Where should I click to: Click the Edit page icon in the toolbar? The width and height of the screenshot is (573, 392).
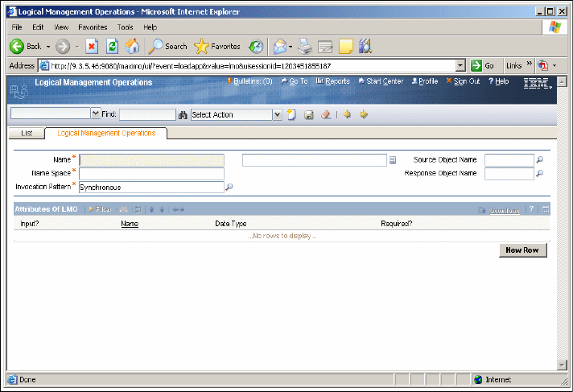tap(325, 47)
